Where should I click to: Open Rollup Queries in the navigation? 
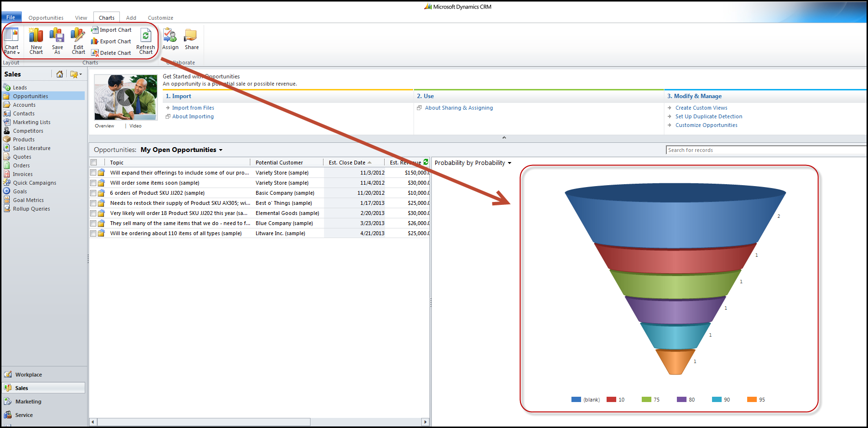point(31,209)
